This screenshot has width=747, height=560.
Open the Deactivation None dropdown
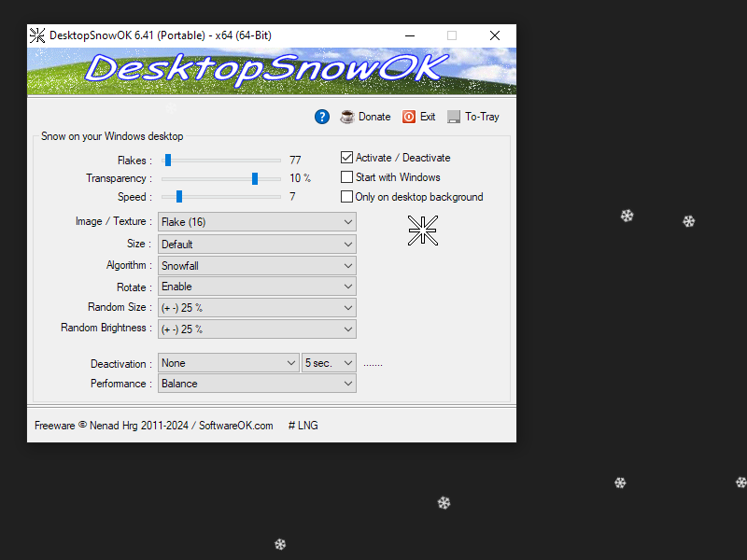(x=228, y=363)
